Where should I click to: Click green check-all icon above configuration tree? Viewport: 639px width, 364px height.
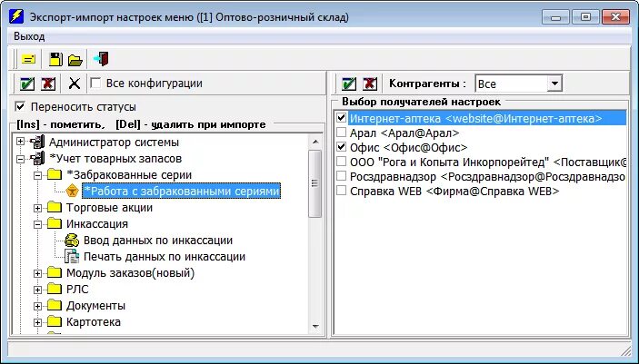[x=27, y=84]
